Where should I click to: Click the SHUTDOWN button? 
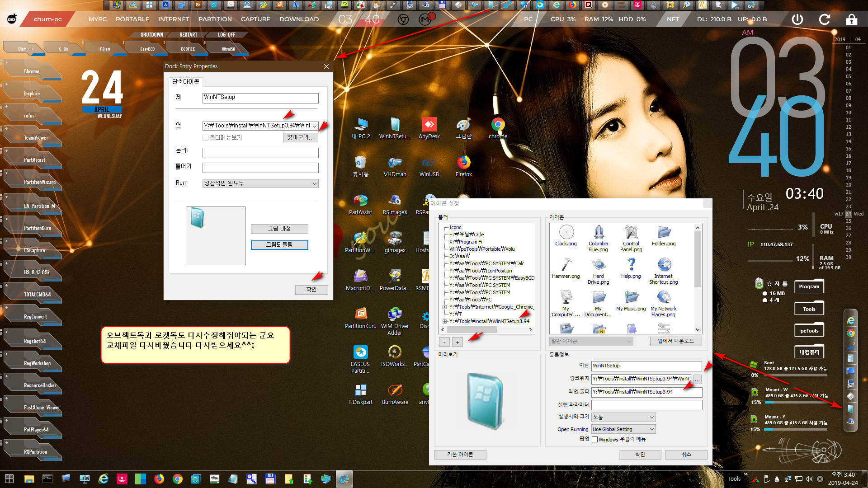(152, 35)
